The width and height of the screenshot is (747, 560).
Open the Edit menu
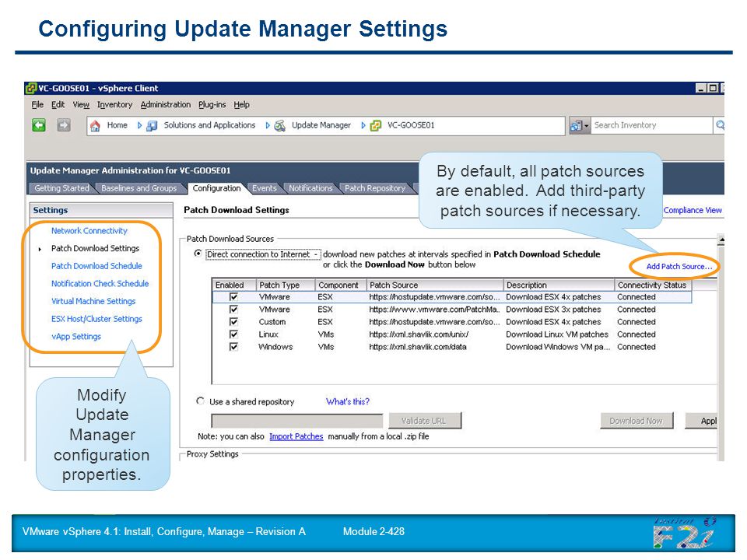click(x=58, y=104)
